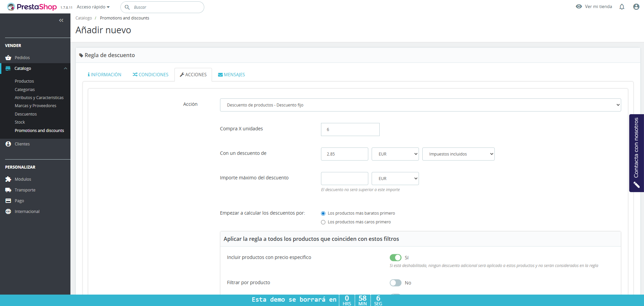Open EUR dropdown for Importe maximo del descuento

395,178
